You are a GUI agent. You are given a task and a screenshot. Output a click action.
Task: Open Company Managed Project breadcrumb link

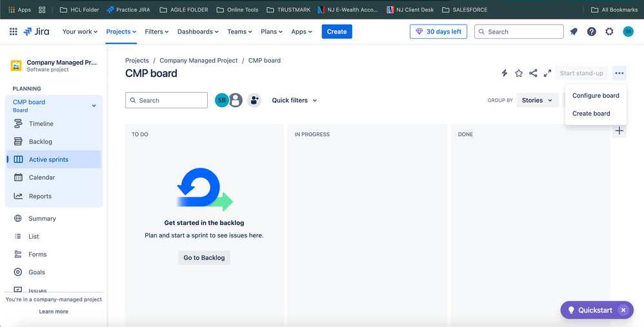pyautogui.click(x=199, y=61)
